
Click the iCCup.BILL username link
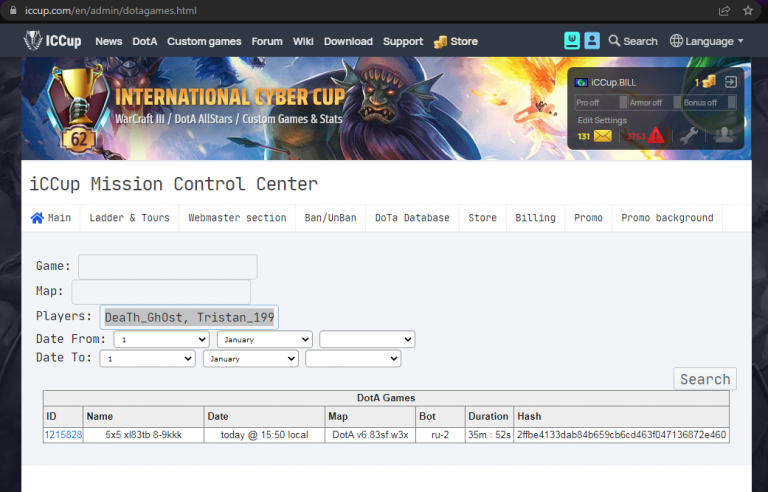613,82
